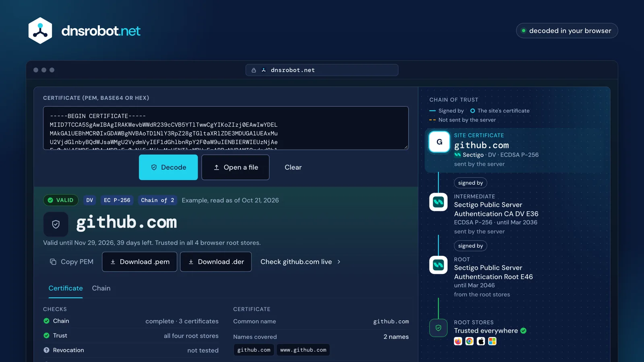Click the Sectigo root certificate icon
This screenshot has width=644, height=362.
(x=438, y=265)
